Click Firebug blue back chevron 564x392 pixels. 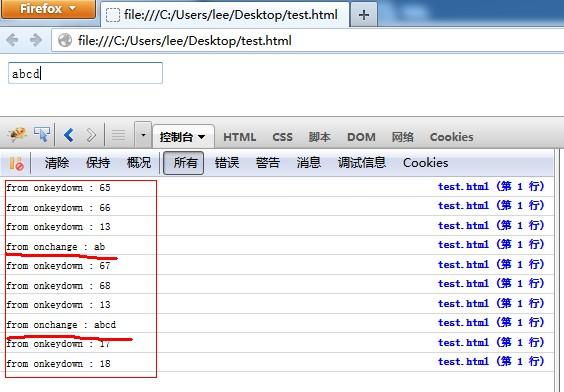[x=69, y=135]
